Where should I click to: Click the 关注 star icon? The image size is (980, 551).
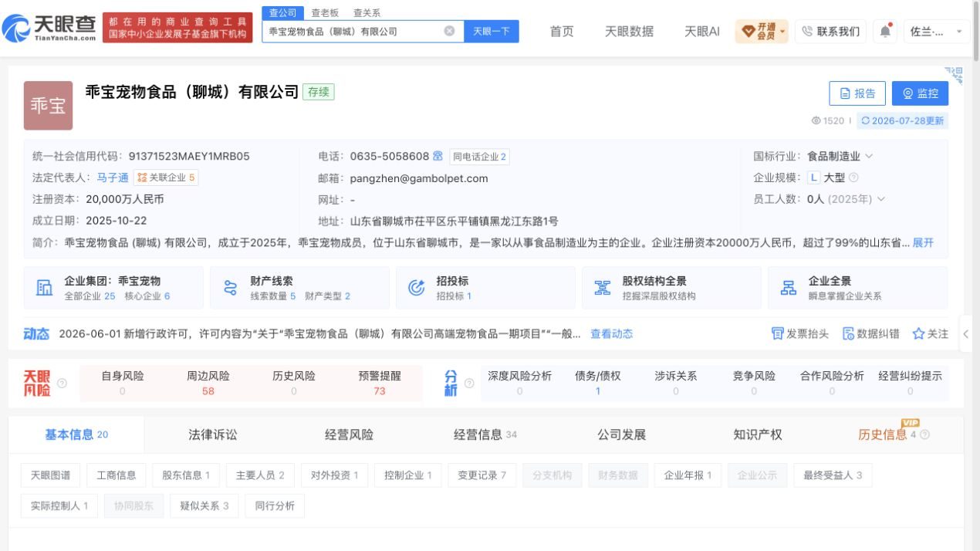click(x=918, y=333)
